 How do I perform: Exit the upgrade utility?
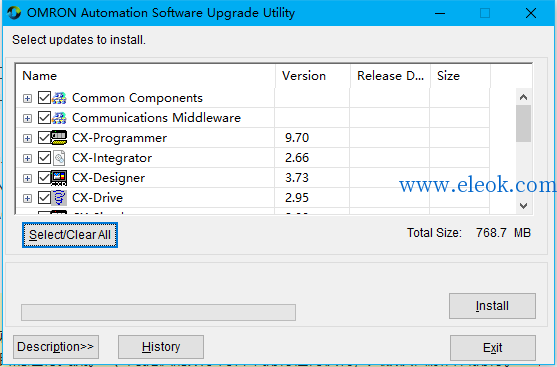[x=493, y=348]
